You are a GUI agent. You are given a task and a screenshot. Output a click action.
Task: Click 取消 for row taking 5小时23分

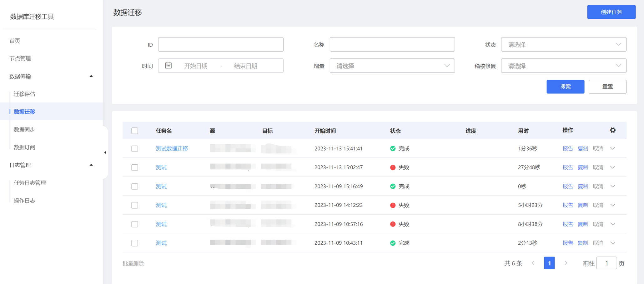pyautogui.click(x=598, y=205)
